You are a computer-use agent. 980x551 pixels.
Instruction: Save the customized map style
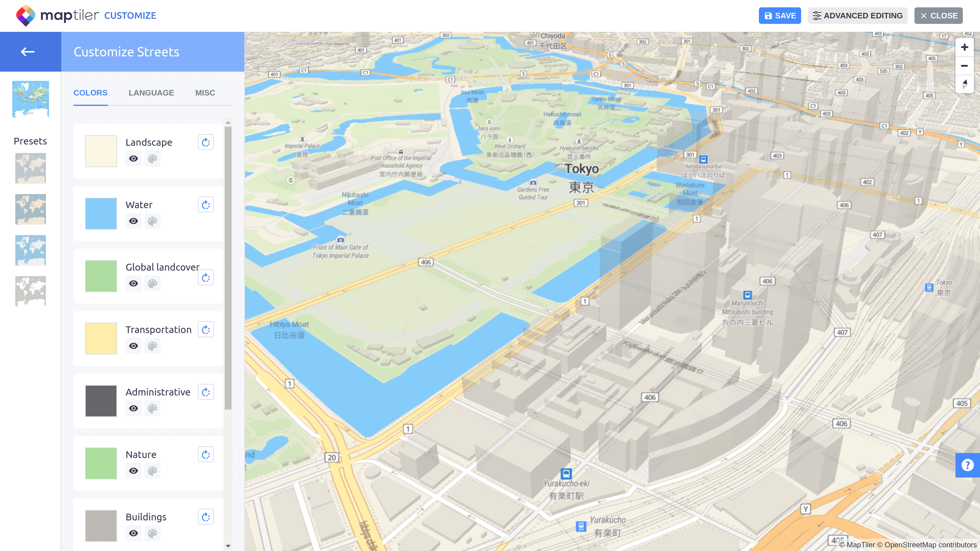779,16
